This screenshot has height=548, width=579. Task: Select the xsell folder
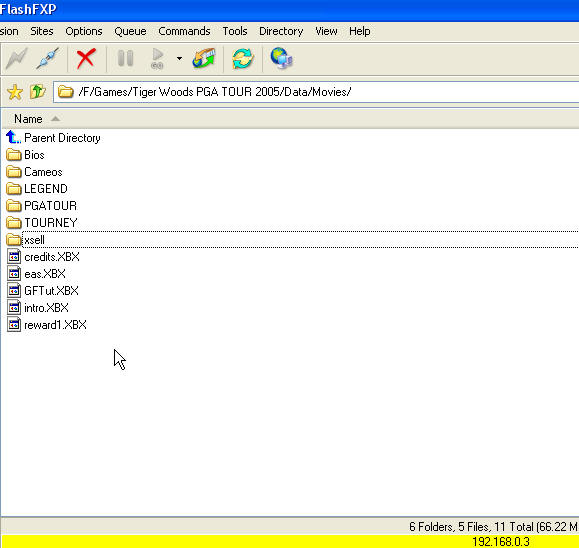click(x=34, y=240)
